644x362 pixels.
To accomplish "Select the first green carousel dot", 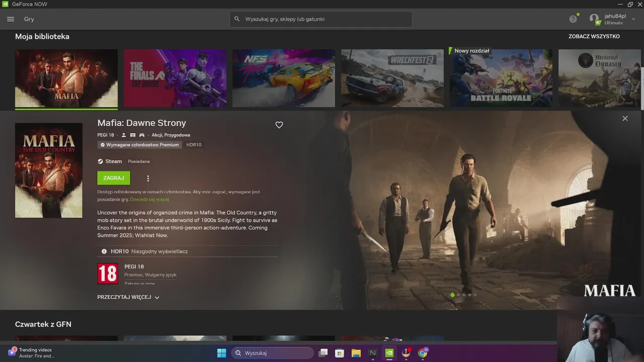I will (452, 295).
